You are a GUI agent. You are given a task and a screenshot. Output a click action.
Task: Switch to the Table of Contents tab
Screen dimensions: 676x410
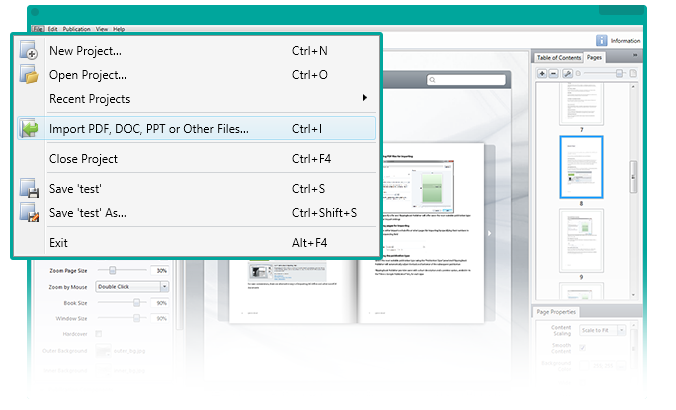tap(559, 57)
